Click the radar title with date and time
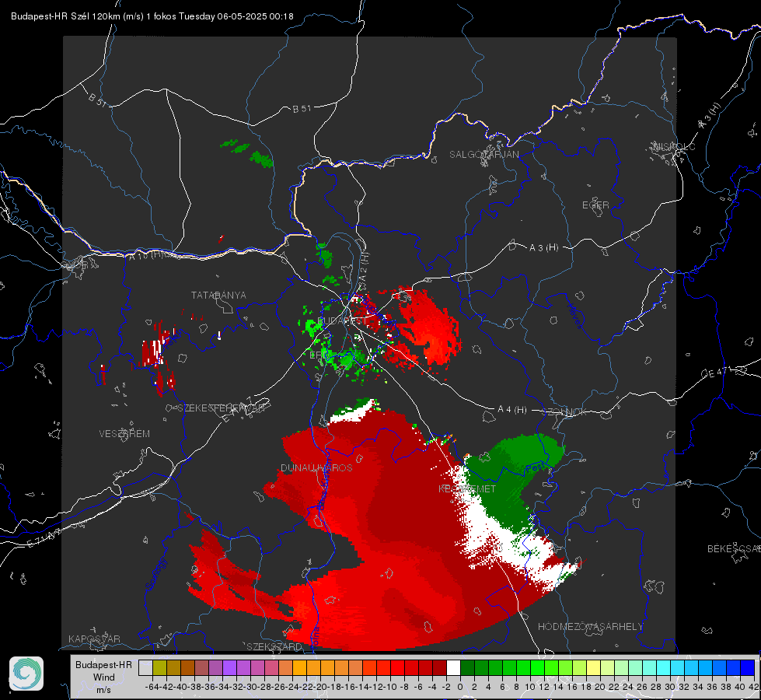Image resolution: width=761 pixels, height=700 pixels. point(152,16)
